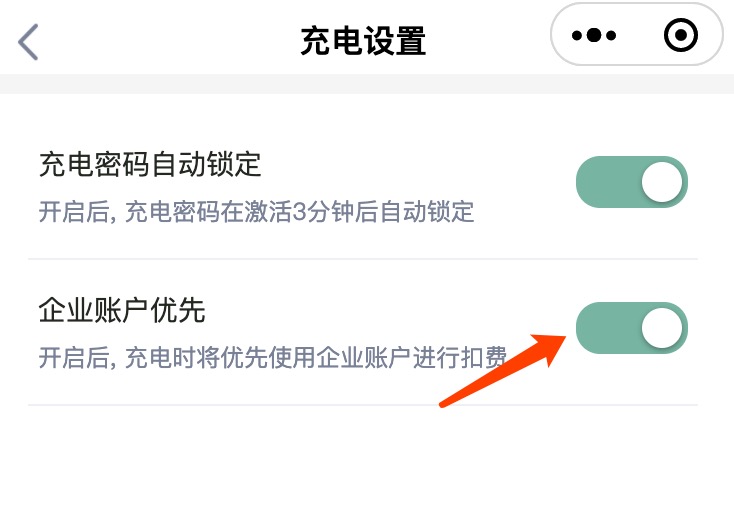The image size is (734, 510).
Task: Tap the white knob of 企业账户优先 toggle
Action: [660, 328]
